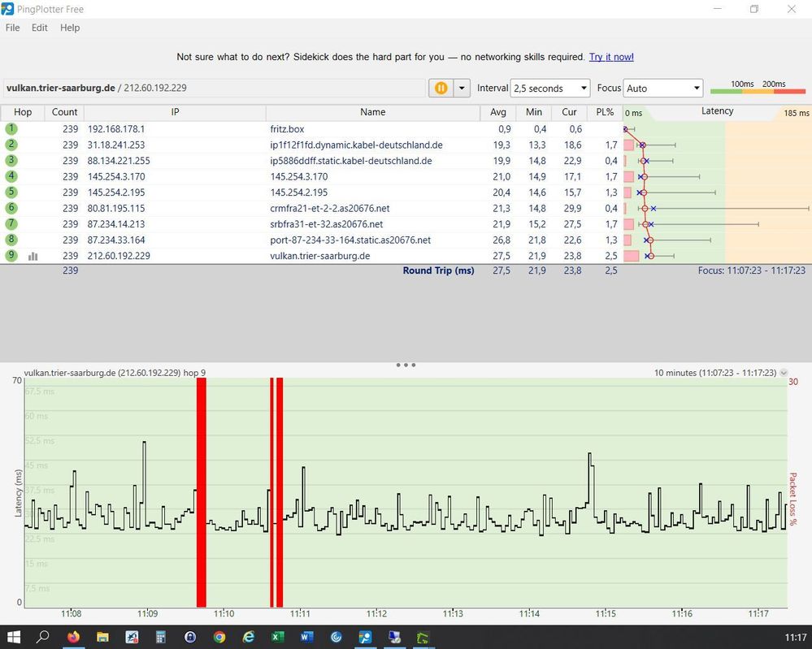Open File Explorer from the taskbar
812x649 pixels.
[102, 637]
